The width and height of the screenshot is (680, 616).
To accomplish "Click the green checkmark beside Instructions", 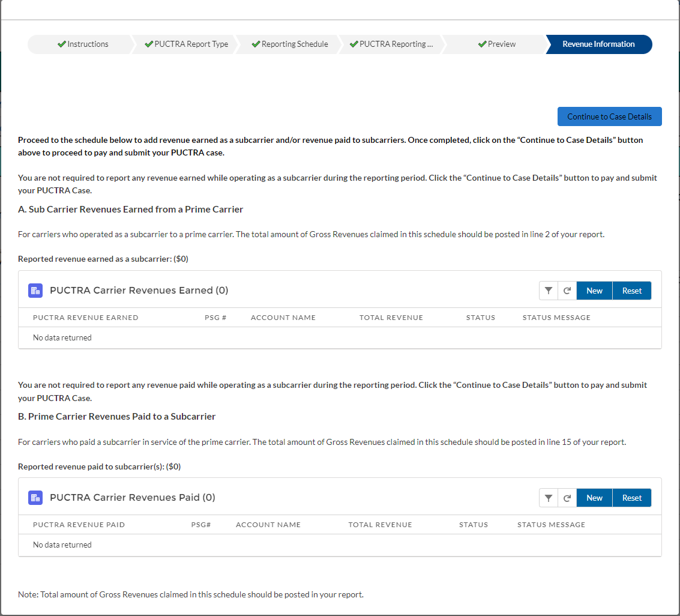I will 62,44.
